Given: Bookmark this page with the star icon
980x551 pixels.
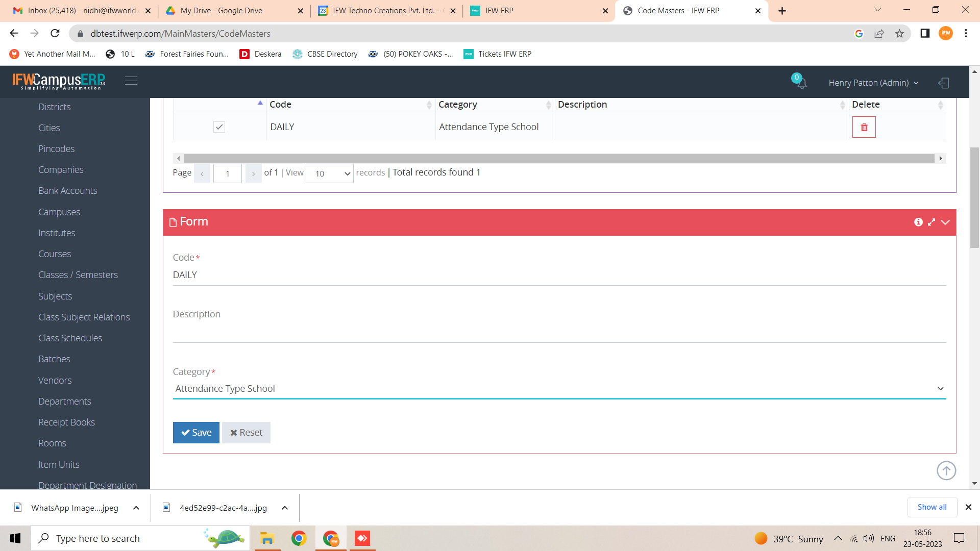Looking at the screenshot, I should coord(899,34).
